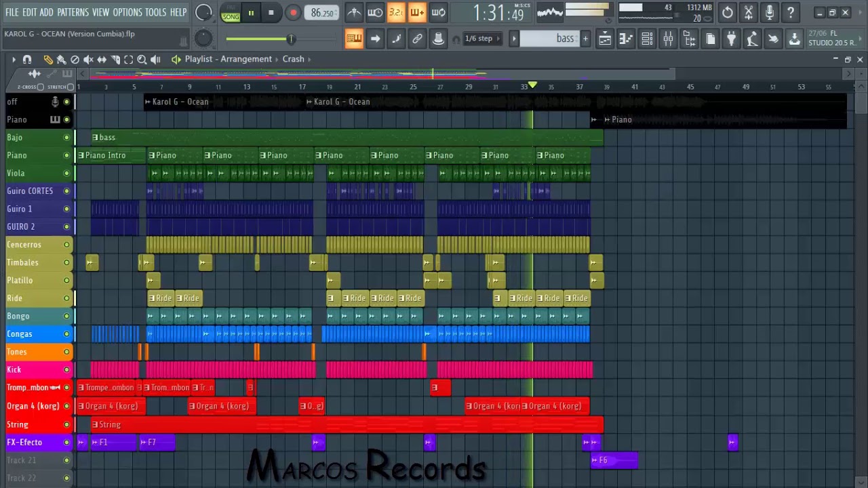Open the playlist options arrow menu
Viewport: 868px width, 488px height.
[14, 60]
